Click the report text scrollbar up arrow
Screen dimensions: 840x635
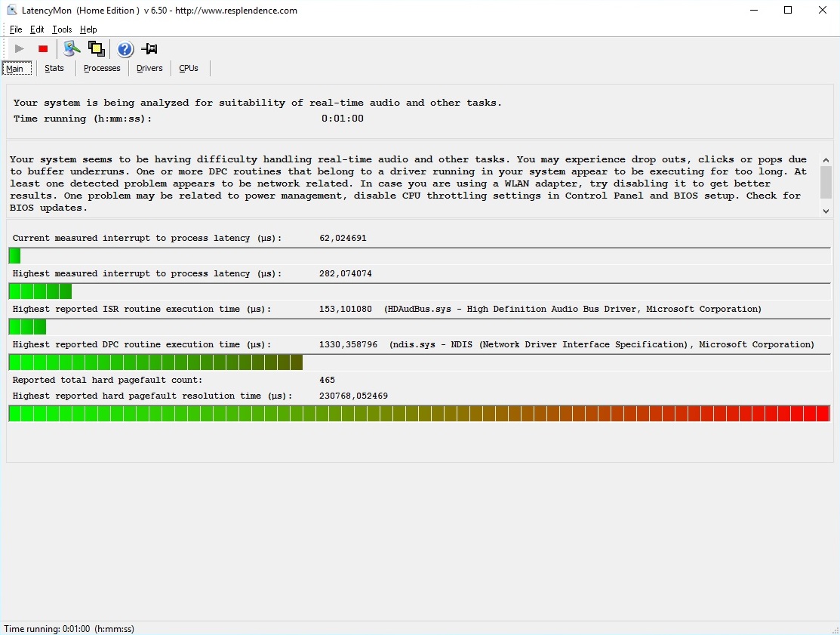click(826, 159)
